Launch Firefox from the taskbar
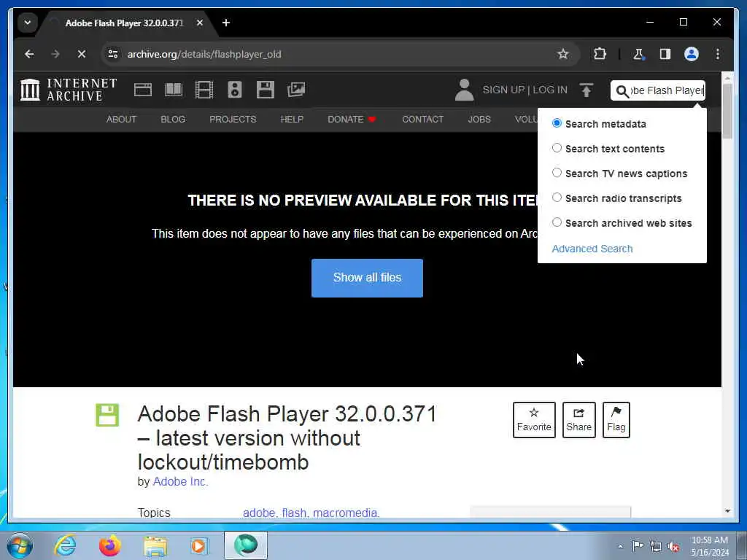This screenshot has height=560, width=747. (109, 545)
